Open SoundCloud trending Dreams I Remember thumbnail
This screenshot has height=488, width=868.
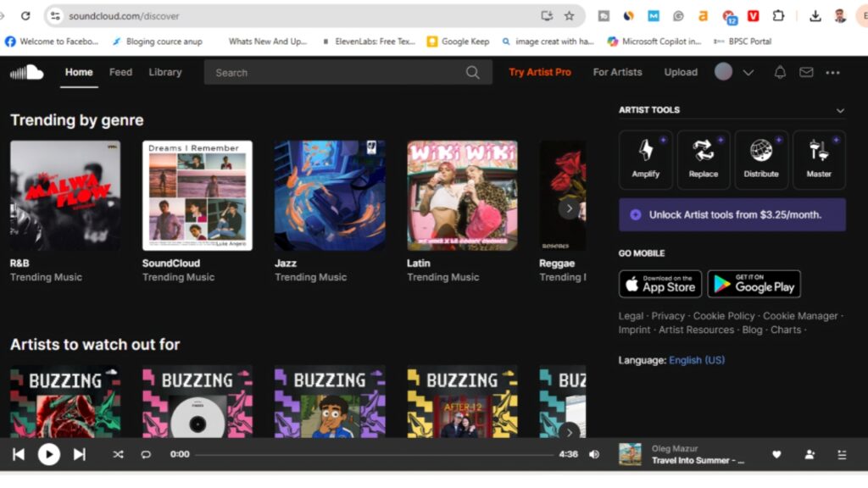(197, 196)
